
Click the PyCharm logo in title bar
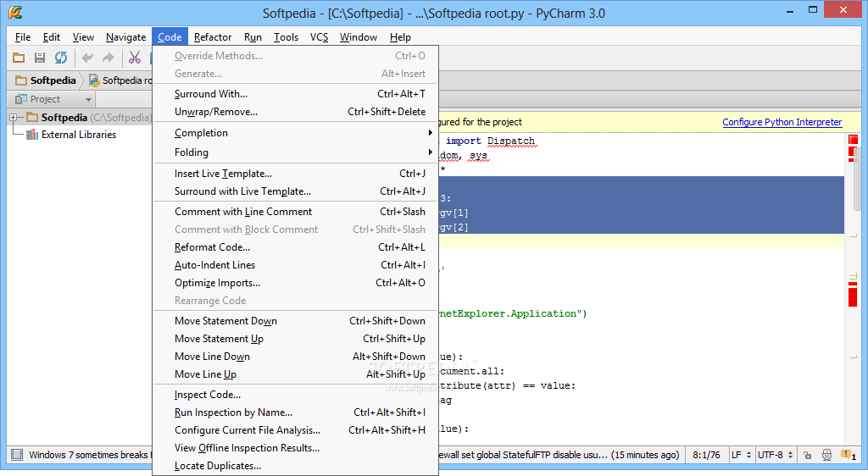point(15,12)
